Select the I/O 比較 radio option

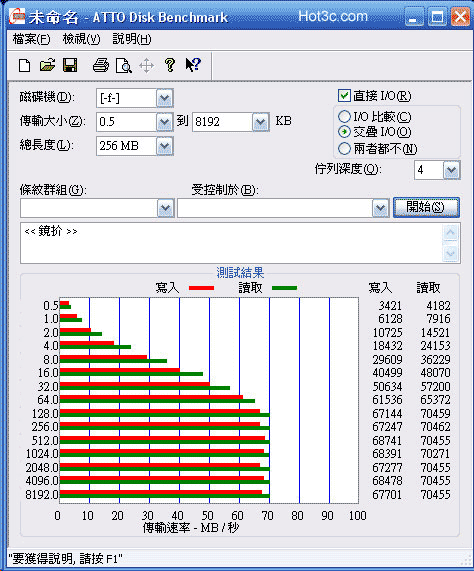pos(344,117)
